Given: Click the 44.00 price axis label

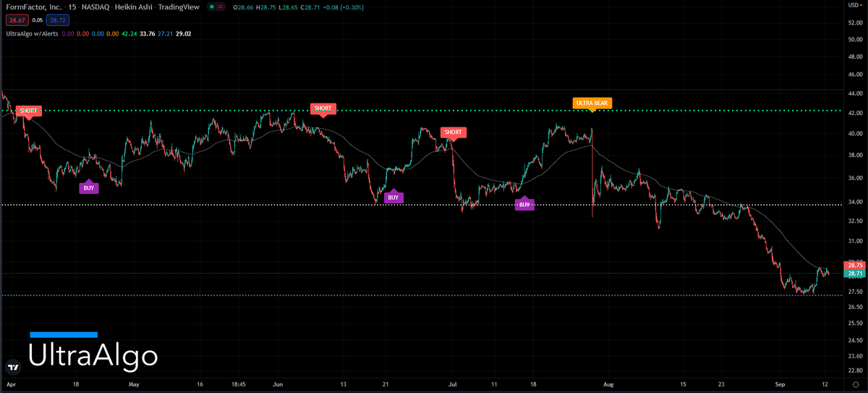Looking at the screenshot, I should [x=855, y=94].
